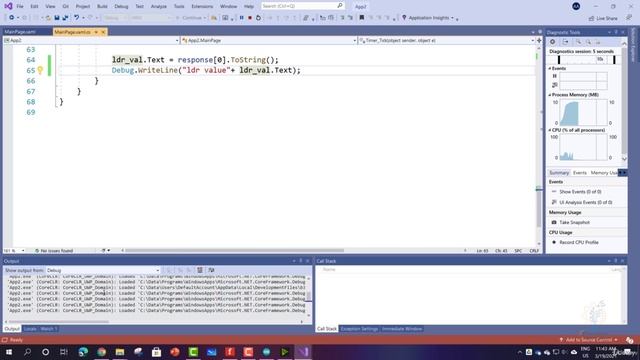Open Diagnostic Tools settings gear
The height and width of the screenshot is (360, 640).
(x=552, y=42)
